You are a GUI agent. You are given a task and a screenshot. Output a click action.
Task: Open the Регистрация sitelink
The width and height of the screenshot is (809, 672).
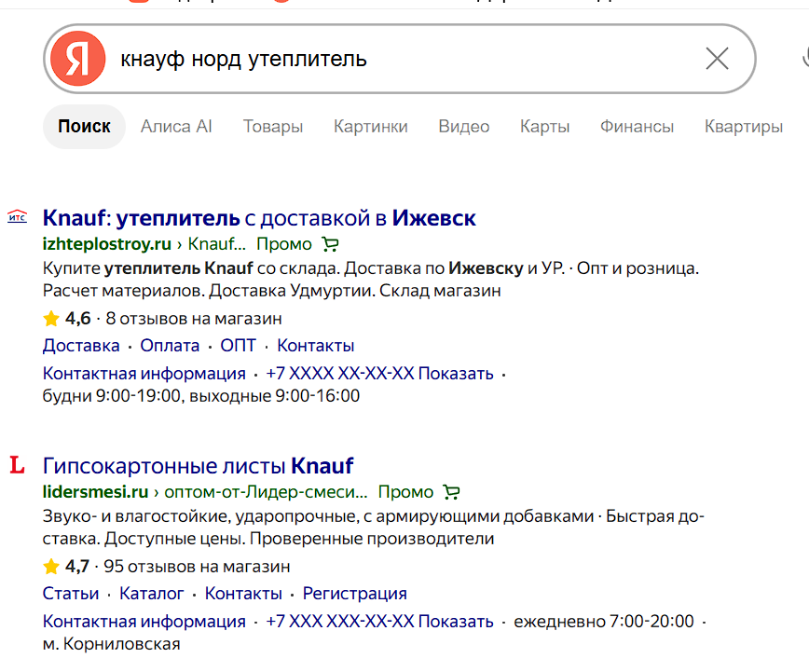click(x=354, y=593)
